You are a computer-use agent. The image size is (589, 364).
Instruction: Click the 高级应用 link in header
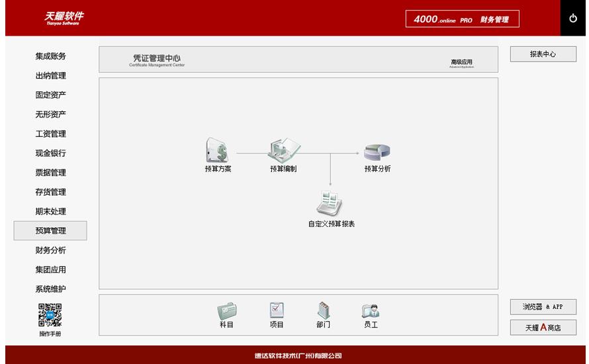click(x=461, y=63)
